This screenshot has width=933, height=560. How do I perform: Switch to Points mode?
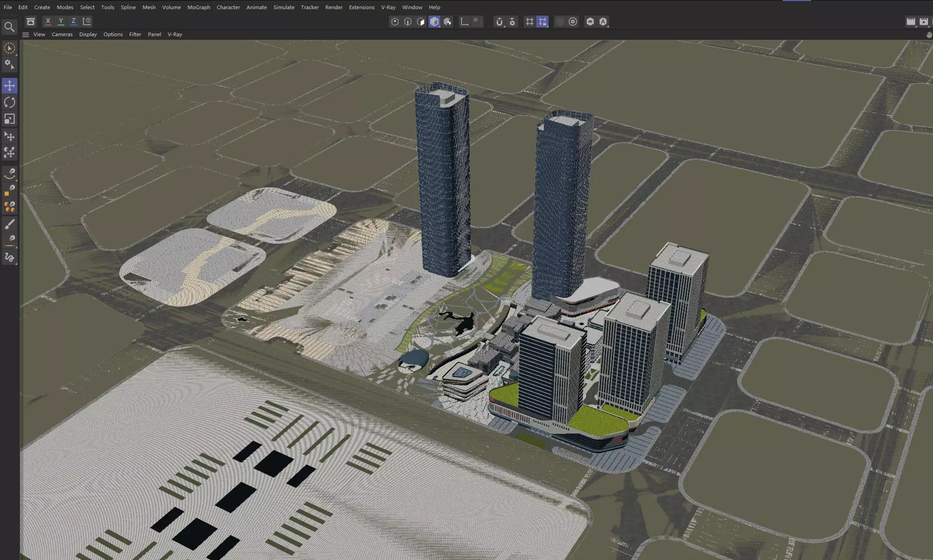click(395, 22)
